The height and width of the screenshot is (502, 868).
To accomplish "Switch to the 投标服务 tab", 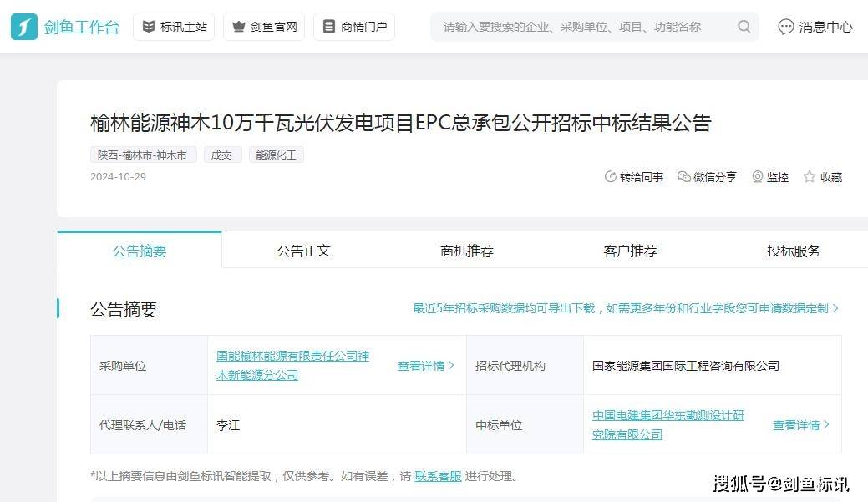I will (x=794, y=251).
